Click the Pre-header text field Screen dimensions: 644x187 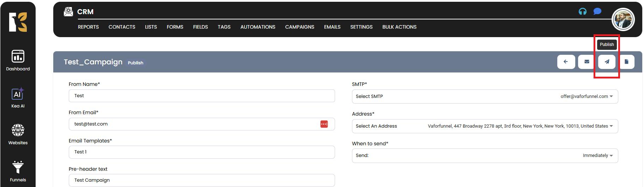point(201,180)
